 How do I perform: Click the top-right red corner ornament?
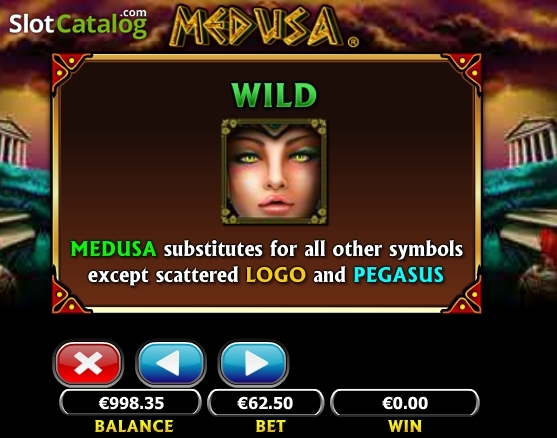[x=465, y=69]
